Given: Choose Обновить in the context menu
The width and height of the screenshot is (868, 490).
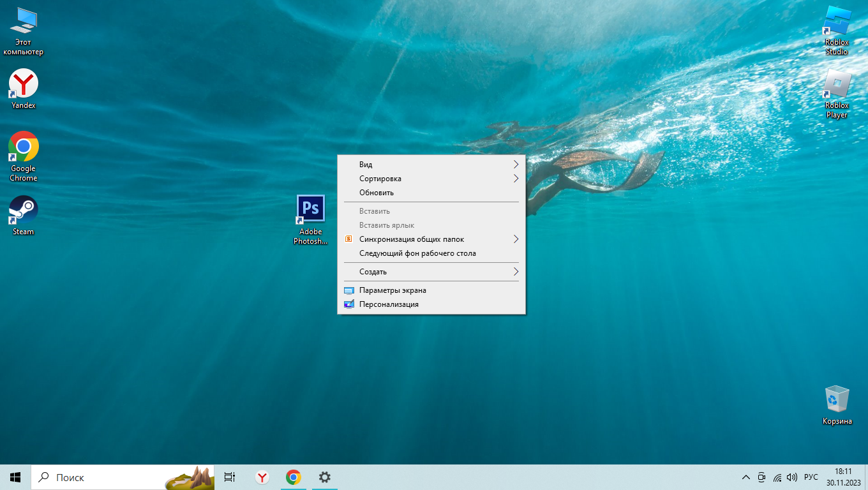Looking at the screenshot, I should pyautogui.click(x=377, y=193).
